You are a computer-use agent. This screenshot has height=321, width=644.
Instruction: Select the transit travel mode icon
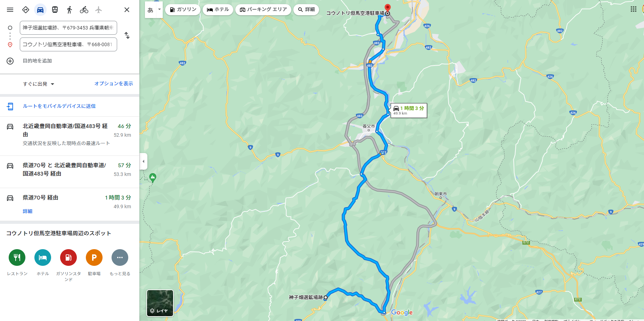point(55,10)
